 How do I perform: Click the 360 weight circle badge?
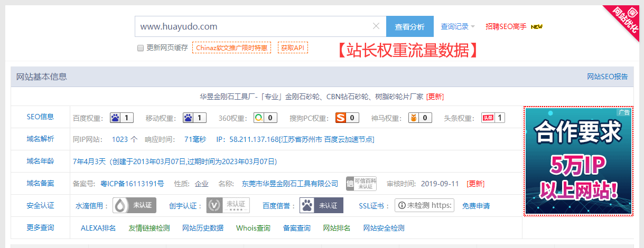point(265,118)
